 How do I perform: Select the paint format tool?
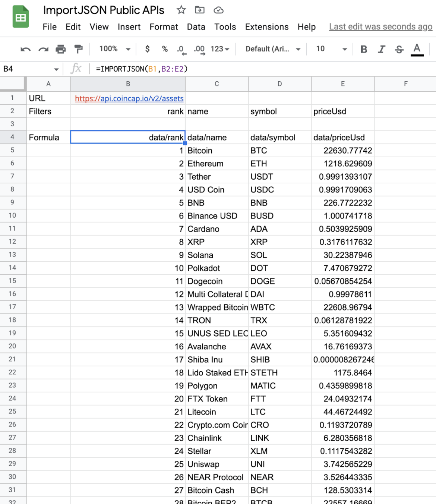[78, 49]
